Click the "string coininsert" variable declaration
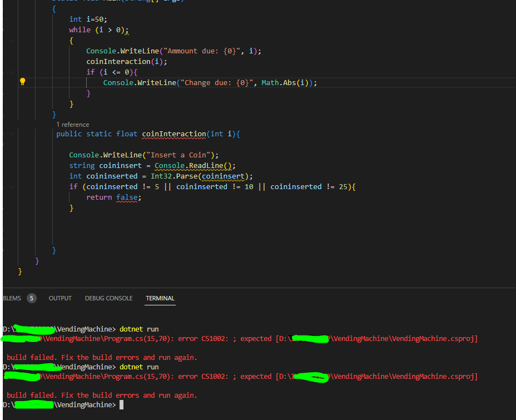Image resolution: width=516 pixels, height=420 pixels. (105, 166)
